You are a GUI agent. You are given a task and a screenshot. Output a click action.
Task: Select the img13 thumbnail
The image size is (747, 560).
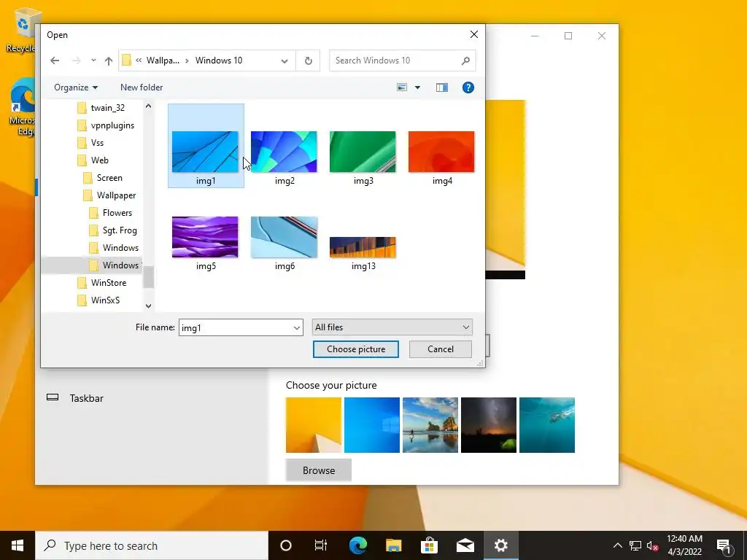pyautogui.click(x=363, y=248)
